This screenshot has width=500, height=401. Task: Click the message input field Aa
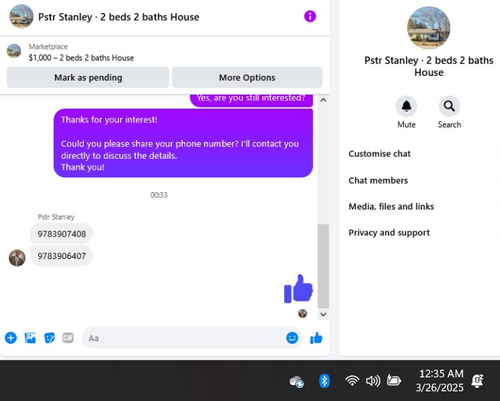pos(192,338)
